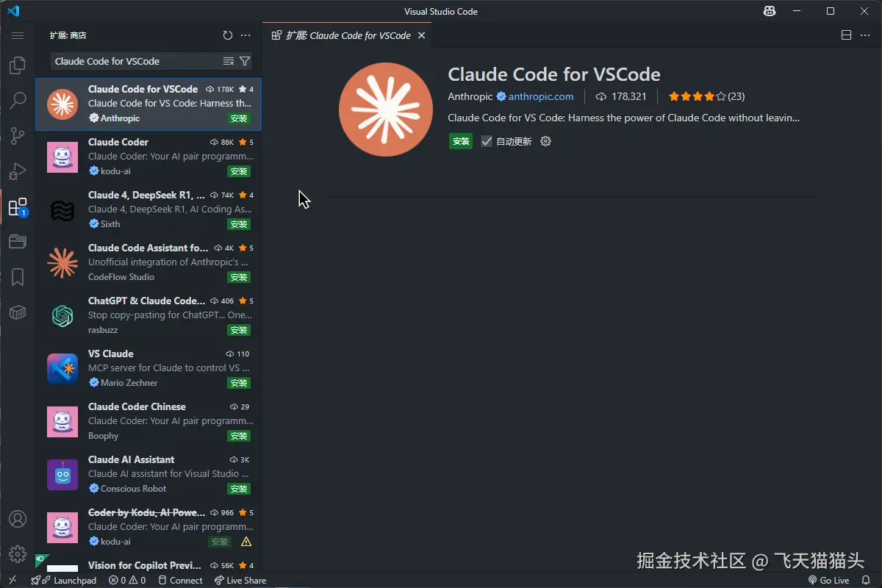Screen dimensions: 882x588
Task: Install CodeFlow Studio's extension
Action: (239, 277)
